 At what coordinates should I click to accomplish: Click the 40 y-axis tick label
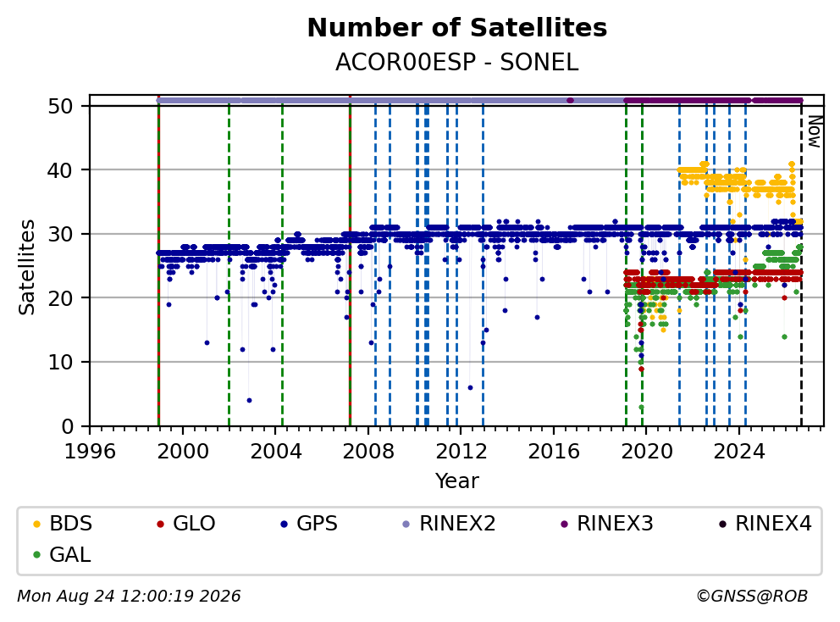tap(60, 170)
